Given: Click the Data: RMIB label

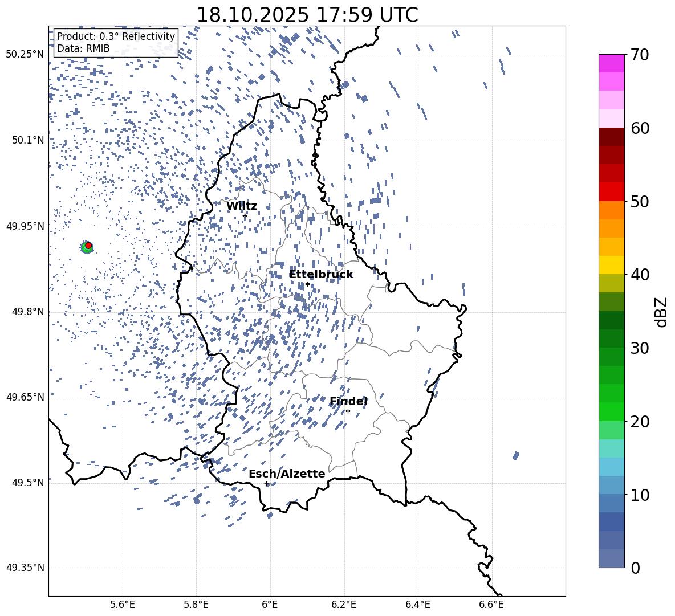Looking at the screenshot, I should (x=83, y=48).
